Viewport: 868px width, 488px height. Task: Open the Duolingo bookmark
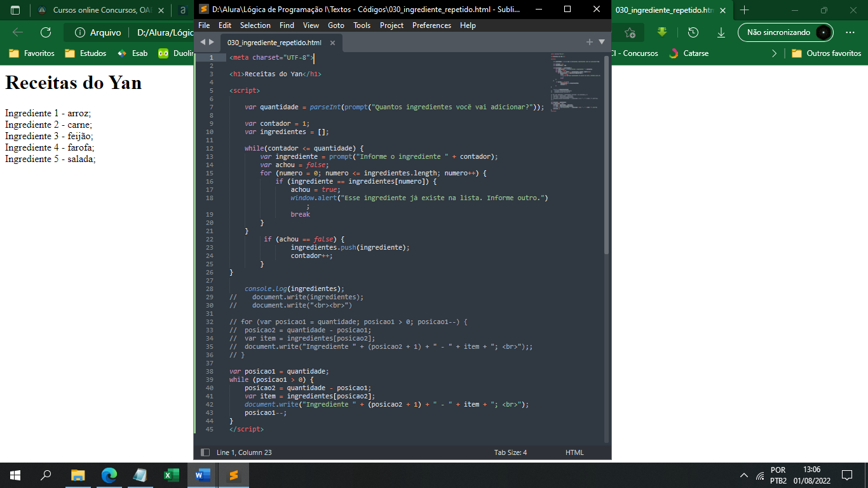pos(175,53)
